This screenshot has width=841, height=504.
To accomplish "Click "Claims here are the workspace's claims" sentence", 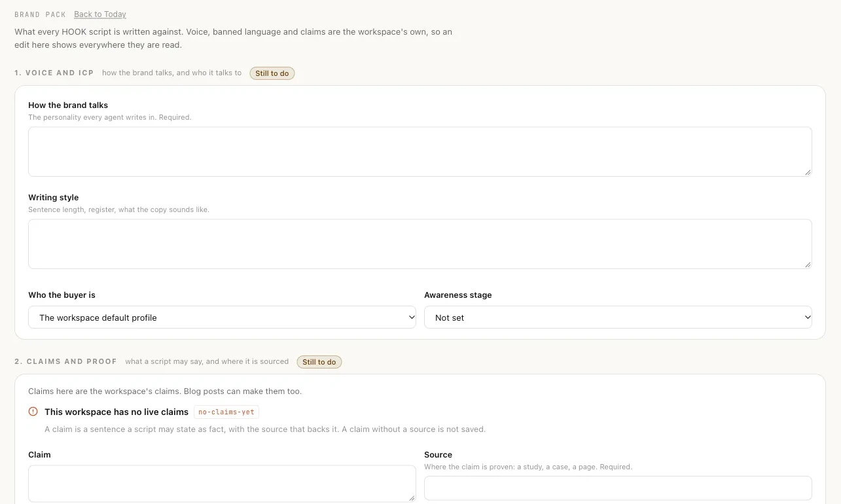I will click(165, 391).
